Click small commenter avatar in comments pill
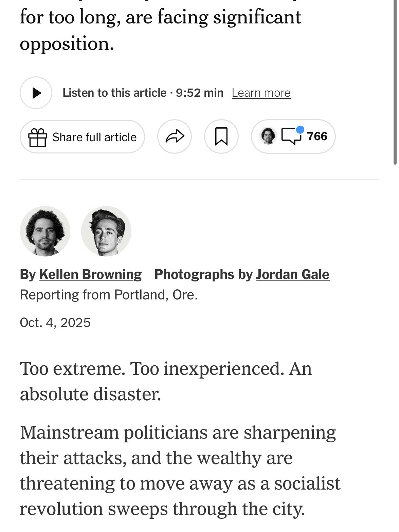 (268, 136)
